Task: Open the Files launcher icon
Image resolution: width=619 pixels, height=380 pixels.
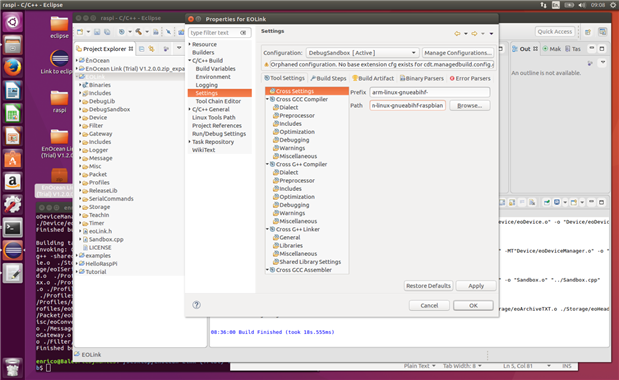Action: (x=13, y=45)
